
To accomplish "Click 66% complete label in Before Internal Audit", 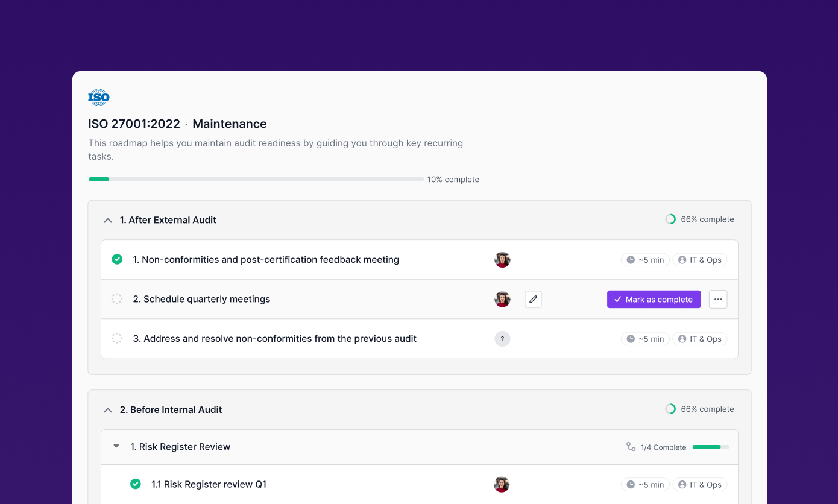I will [707, 409].
